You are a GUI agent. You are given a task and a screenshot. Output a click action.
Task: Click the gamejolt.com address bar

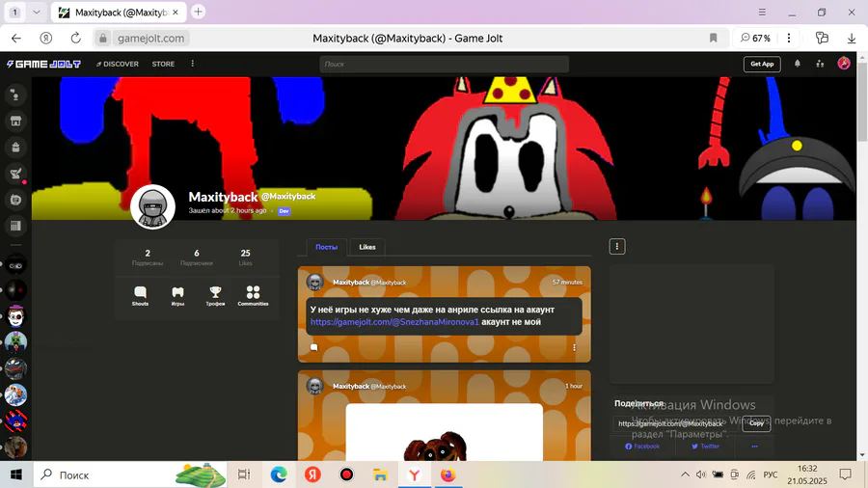(151, 39)
